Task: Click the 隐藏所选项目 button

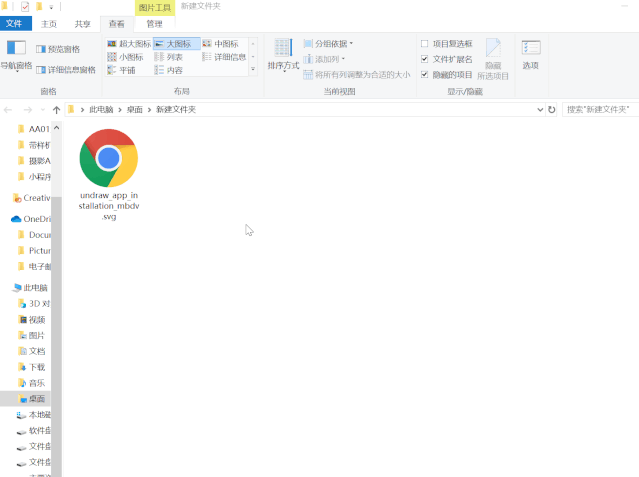Action: (x=493, y=60)
